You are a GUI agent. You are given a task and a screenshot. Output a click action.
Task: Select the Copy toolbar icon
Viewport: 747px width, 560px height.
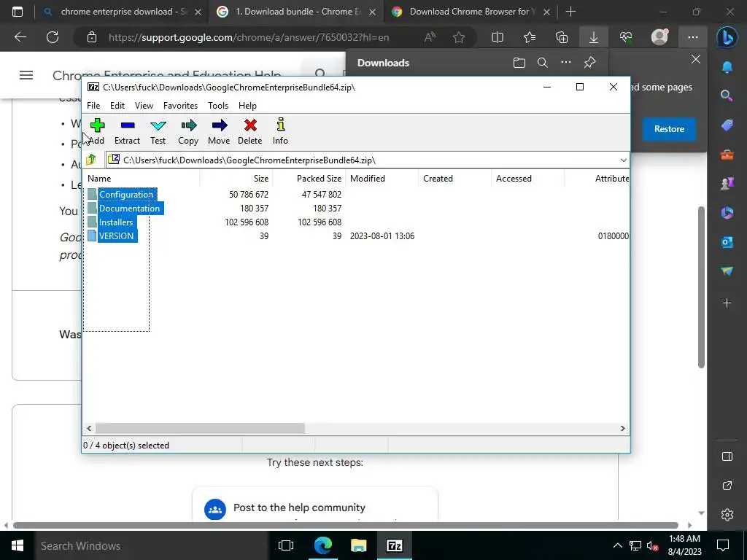[188, 131]
